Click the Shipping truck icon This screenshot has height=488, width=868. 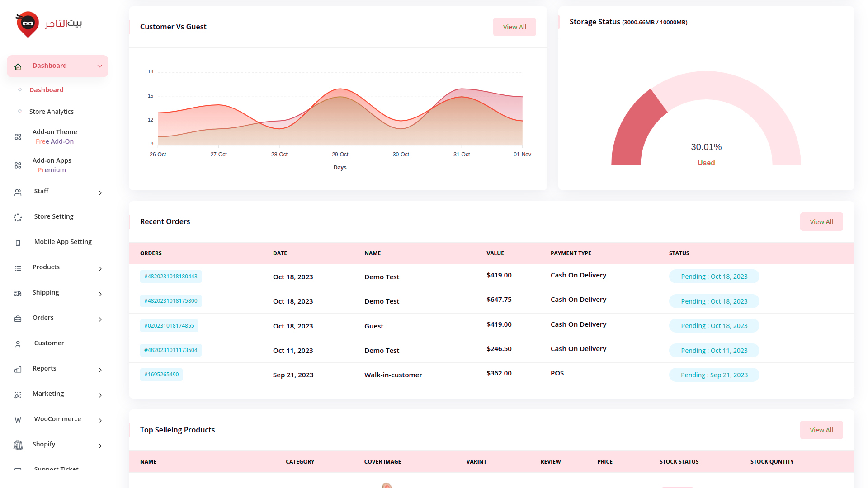pos(18,294)
